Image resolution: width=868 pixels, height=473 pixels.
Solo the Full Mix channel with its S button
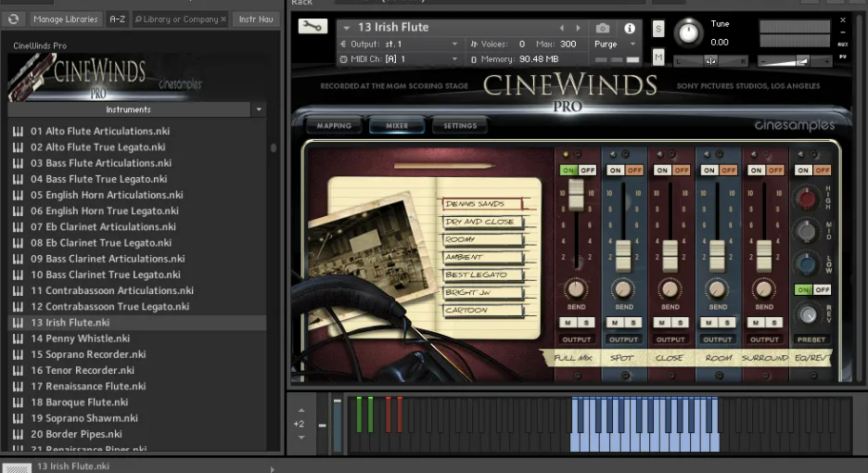[x=586, y=323]
